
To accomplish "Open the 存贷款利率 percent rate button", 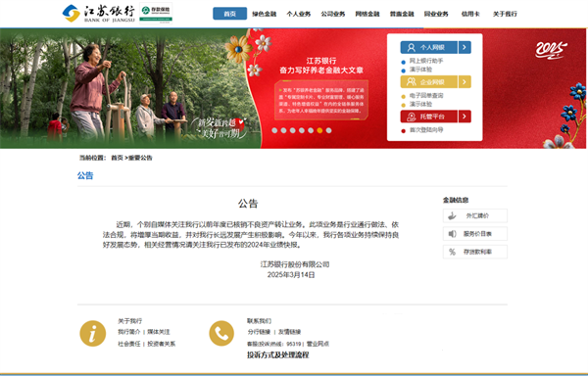I will 475,252.
